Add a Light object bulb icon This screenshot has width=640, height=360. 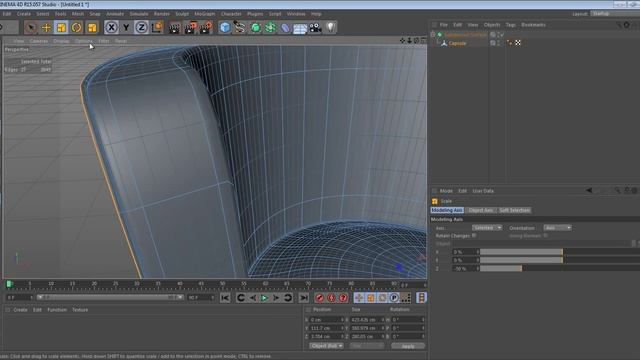330,27
